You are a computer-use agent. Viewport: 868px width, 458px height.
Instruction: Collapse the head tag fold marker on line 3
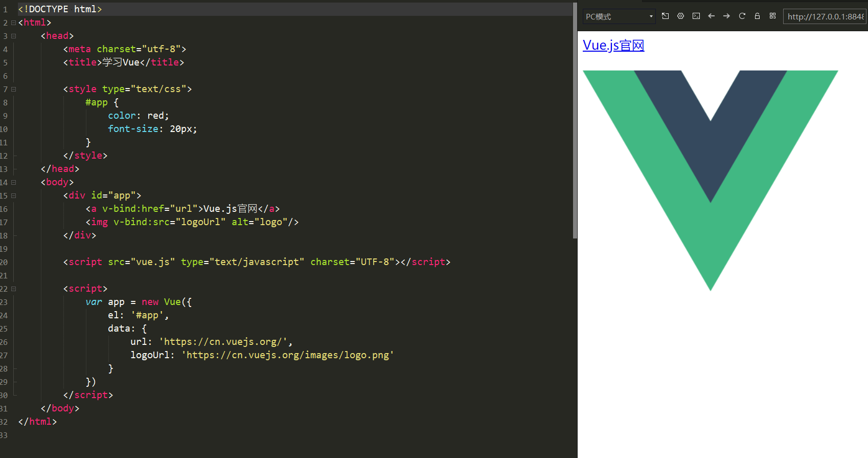(x=13, y=36)
